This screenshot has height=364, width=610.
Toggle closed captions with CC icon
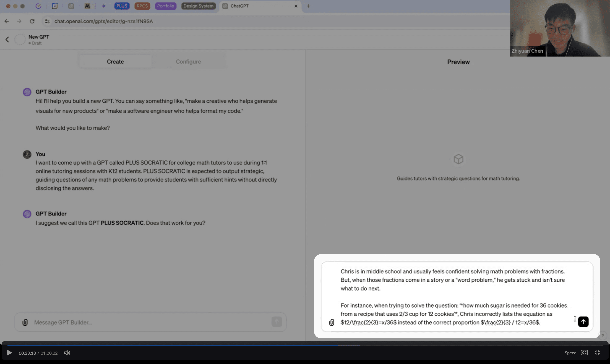[x=584, y=353]
